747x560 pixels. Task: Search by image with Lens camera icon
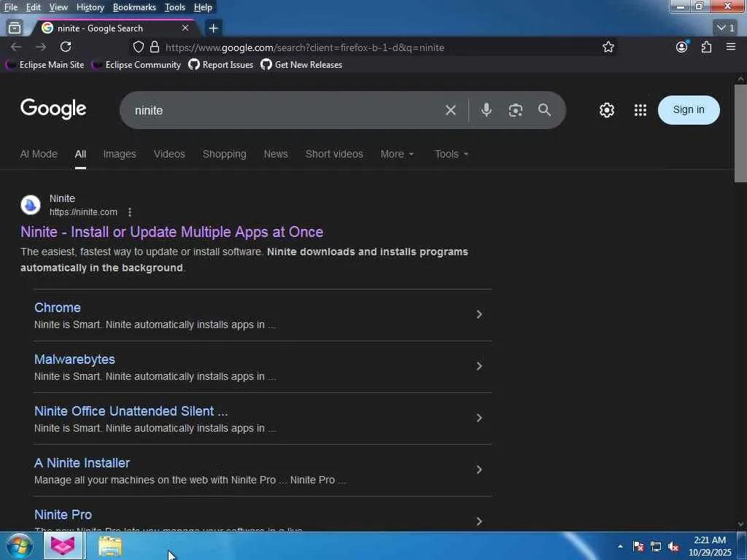(x=516, y=110)
